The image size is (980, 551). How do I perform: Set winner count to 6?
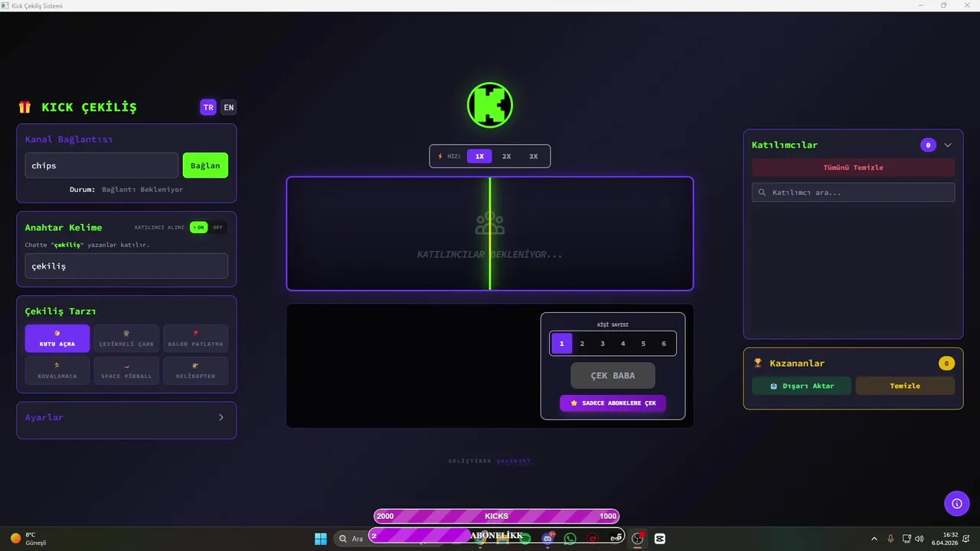[x=664, y=344]
